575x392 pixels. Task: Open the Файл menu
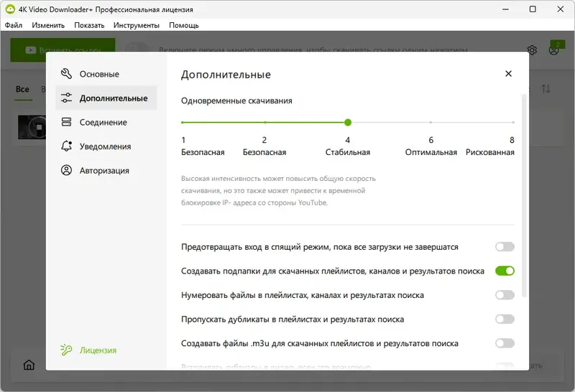click(14, 25)
